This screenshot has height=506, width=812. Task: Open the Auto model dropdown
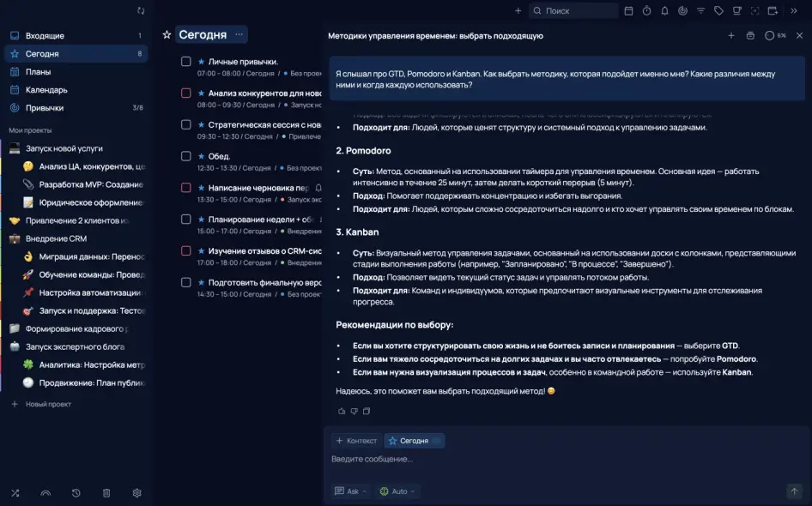pos(398,491)
